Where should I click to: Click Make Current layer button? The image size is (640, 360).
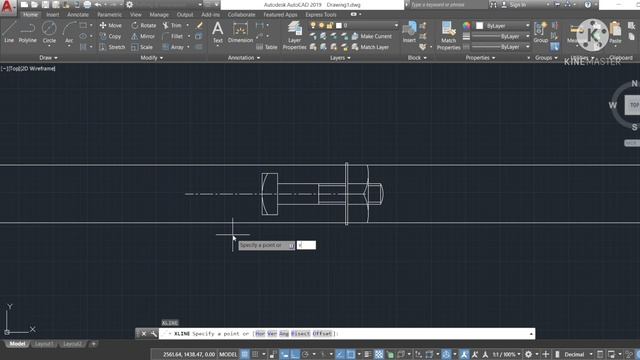pos(372,36)
